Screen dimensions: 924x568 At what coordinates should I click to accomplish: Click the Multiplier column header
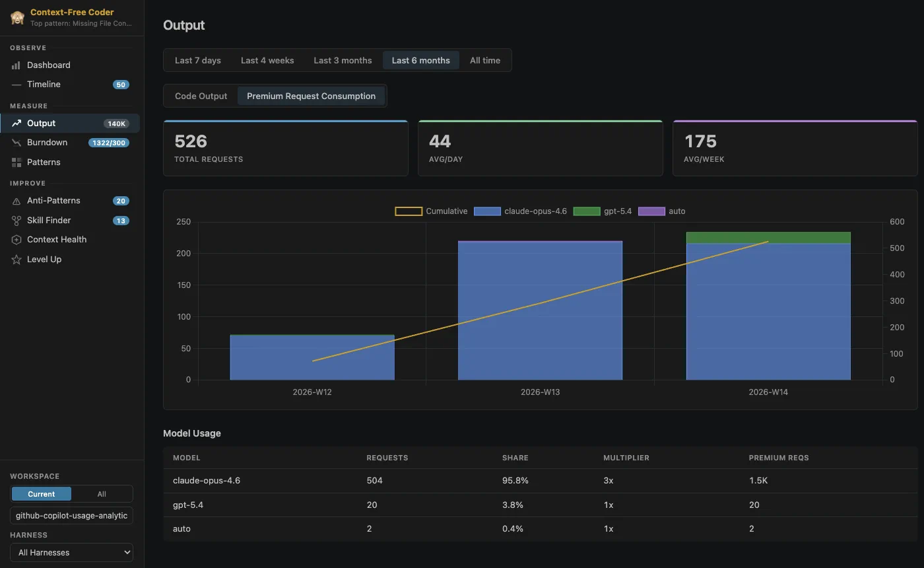(626, 458)
